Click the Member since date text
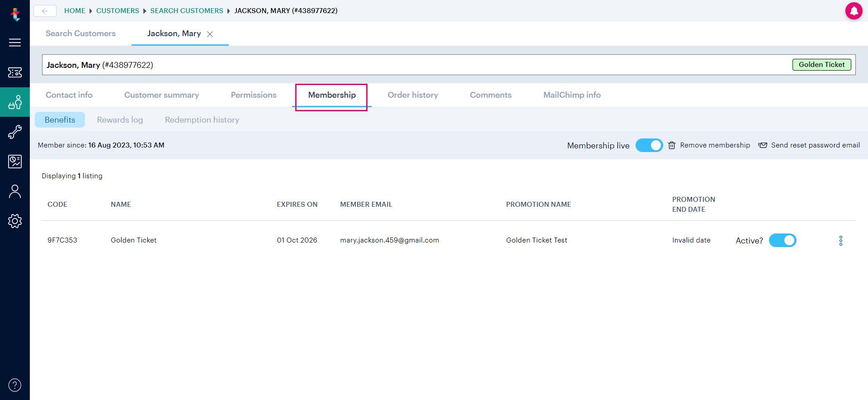This screenshot has height=400, width=868. [101, 145]
